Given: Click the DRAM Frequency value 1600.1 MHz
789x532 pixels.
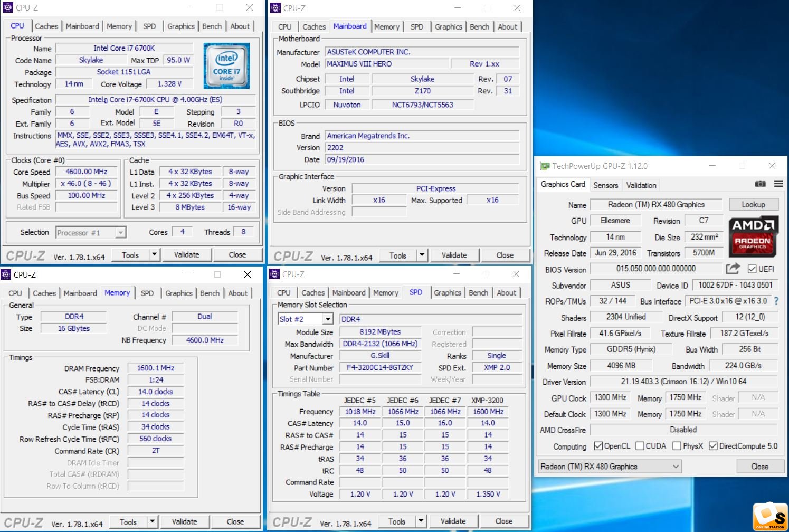Looking at the screenshot, I should (x=156, y=368).
